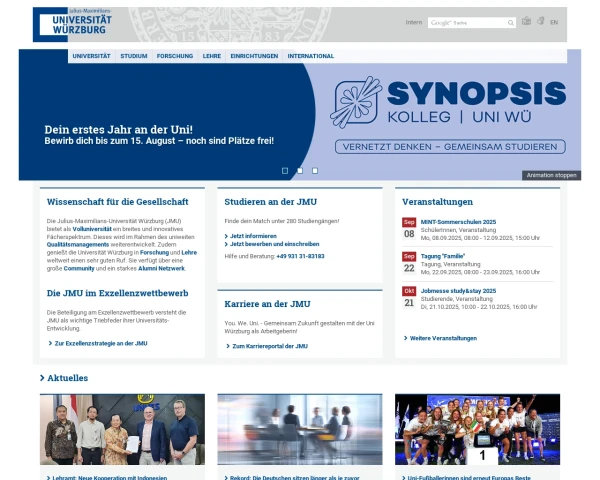Click the Sep 22 date badge

pyautogui.click(x=409, y=263)
